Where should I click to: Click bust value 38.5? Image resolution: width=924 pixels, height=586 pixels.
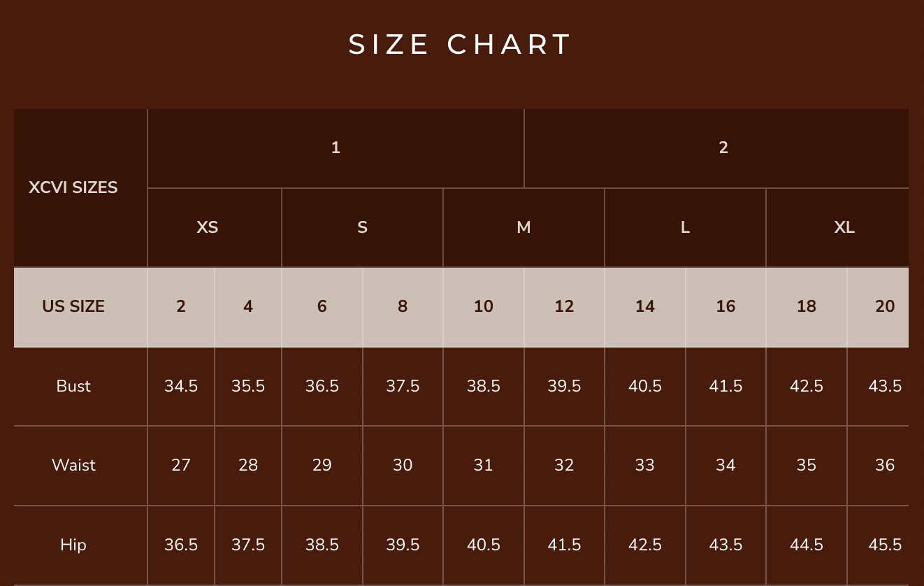click(x=484, y=386)
